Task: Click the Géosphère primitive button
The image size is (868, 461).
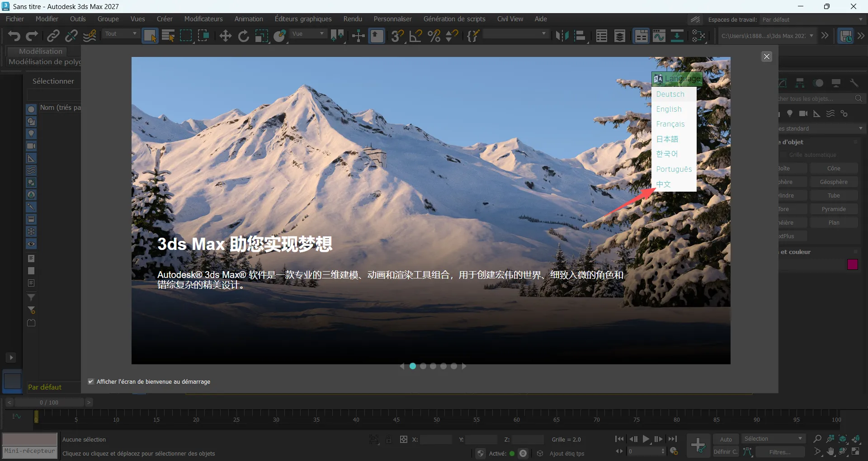Action: click(834, 182)
